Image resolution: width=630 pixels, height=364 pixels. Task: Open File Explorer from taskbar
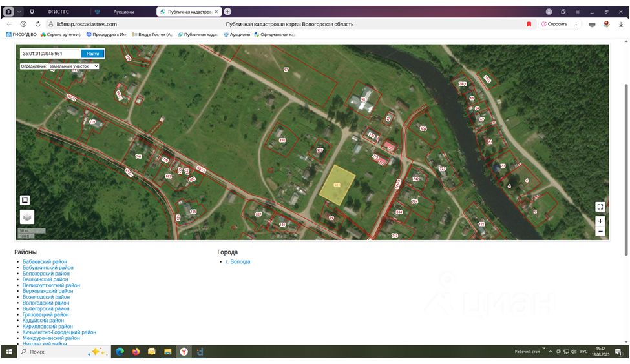pyautogui.click(x=167, y=352)
